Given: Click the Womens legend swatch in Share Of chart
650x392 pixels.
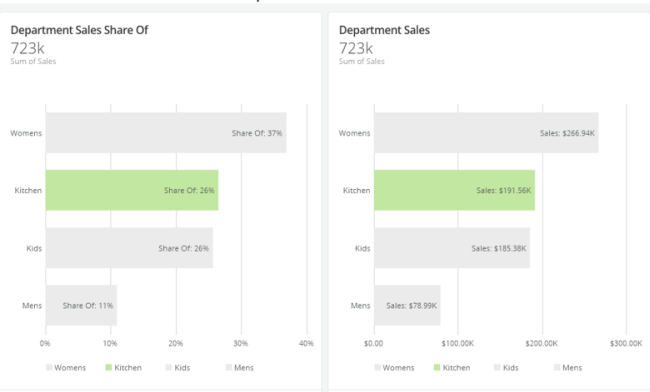Looking at the screenshot, I should [x=49, y=368].
